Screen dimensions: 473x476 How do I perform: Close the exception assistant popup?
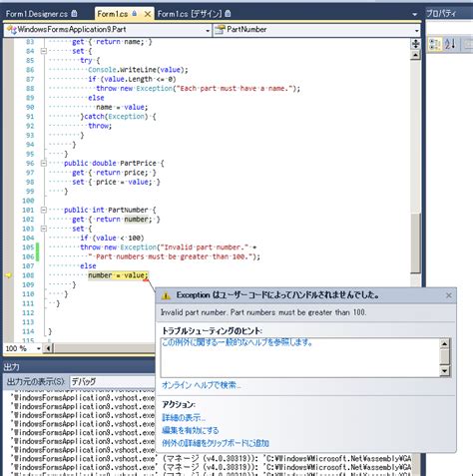[448, 295]
